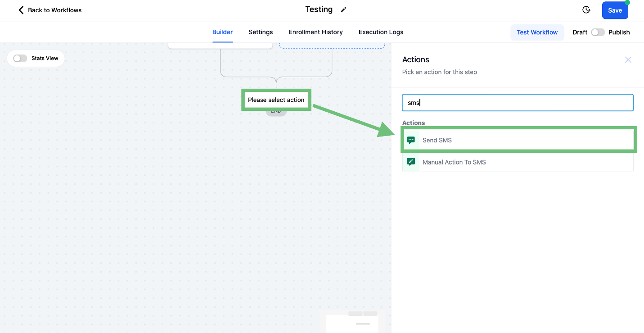644x333 pixels.
Task: Click the END node label
Action: 276,111
